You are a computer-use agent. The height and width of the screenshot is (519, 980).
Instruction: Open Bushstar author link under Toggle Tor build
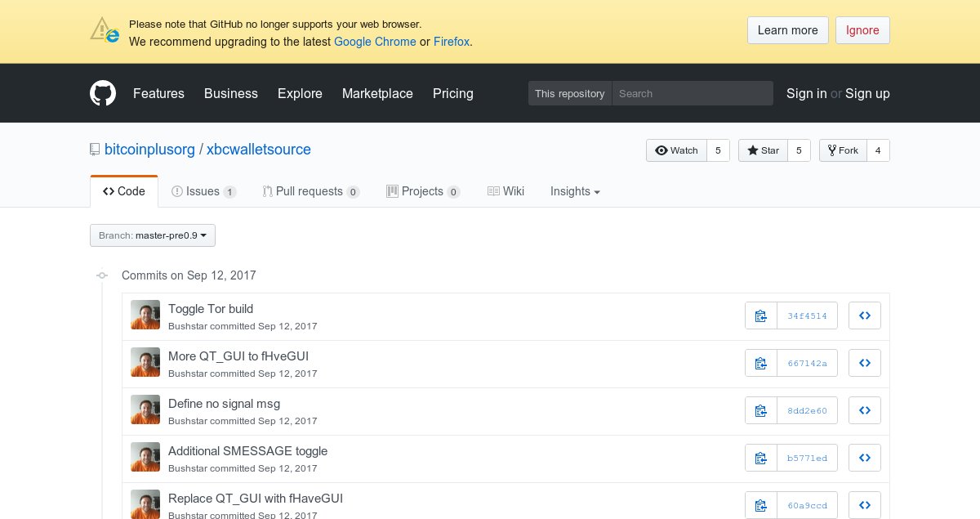click(187, 326)
